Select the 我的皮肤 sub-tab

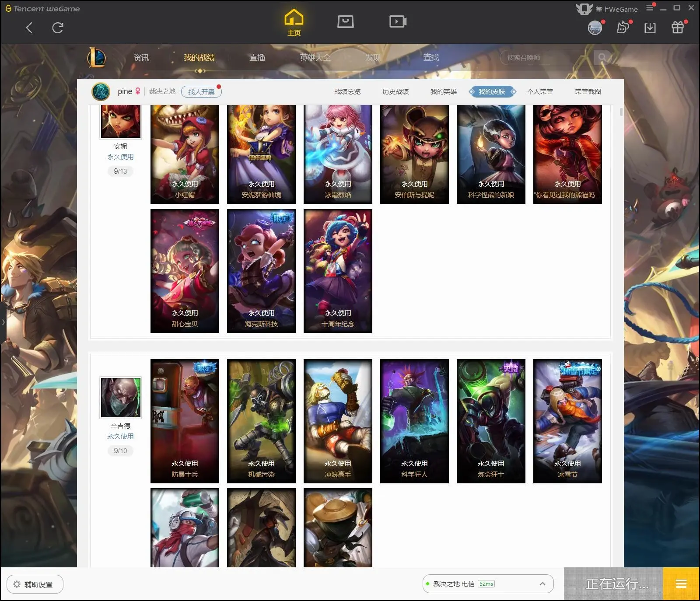[x=492, y=91]
